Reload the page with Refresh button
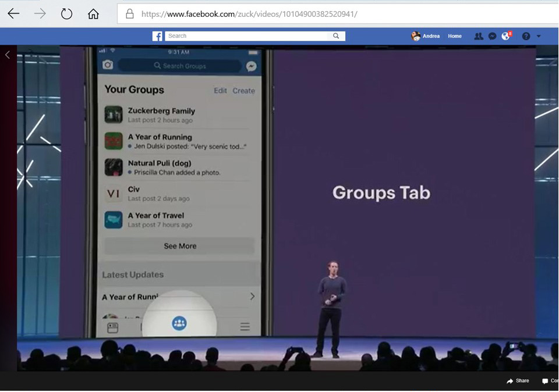The height and width of the screenshot is (392, 559). tap(66, 14)
